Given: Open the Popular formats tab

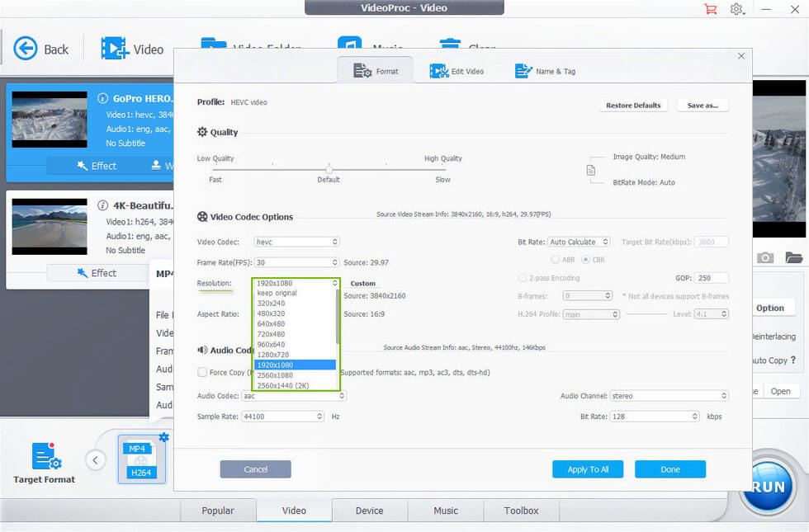Looking at the screenshot, I should coord(218,511).
